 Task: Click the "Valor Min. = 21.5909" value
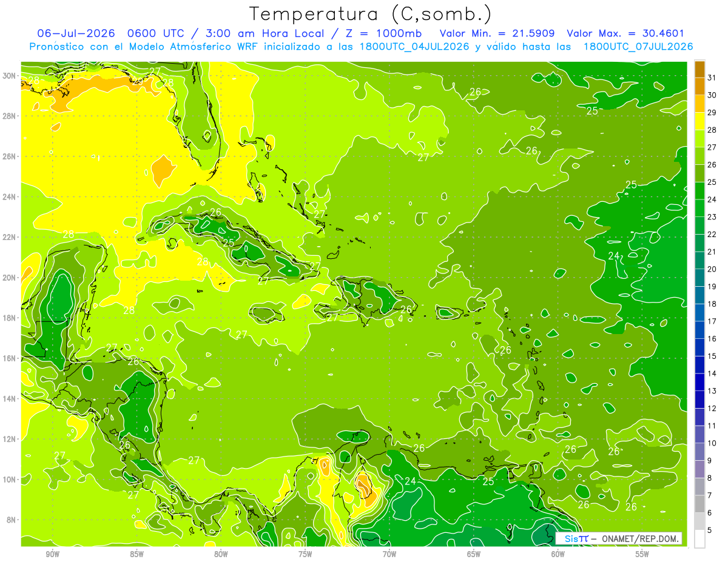[497, 33]
